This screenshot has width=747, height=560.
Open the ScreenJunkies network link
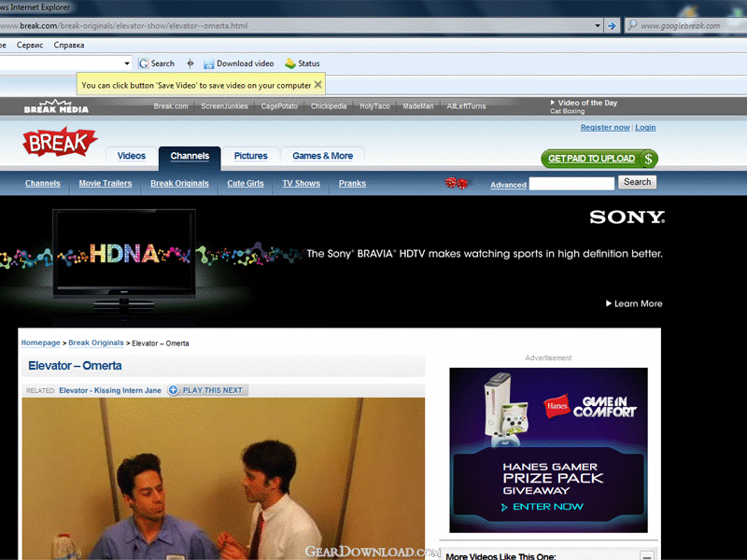coord(224,106)
